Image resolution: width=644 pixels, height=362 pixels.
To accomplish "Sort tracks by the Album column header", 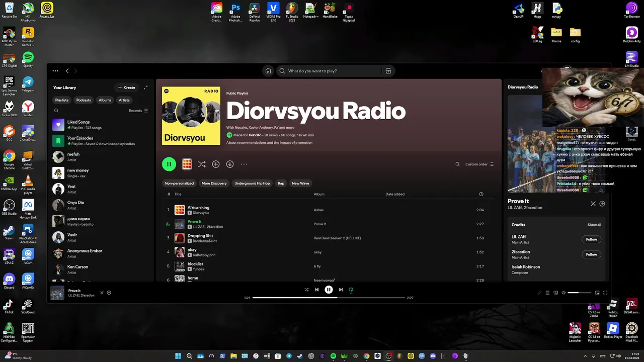I will click(319, 194).
